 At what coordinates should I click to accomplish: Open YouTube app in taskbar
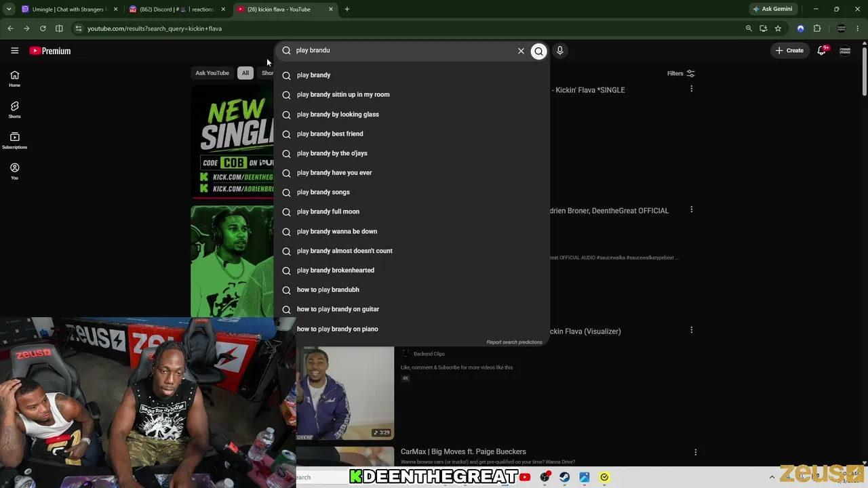525,477
